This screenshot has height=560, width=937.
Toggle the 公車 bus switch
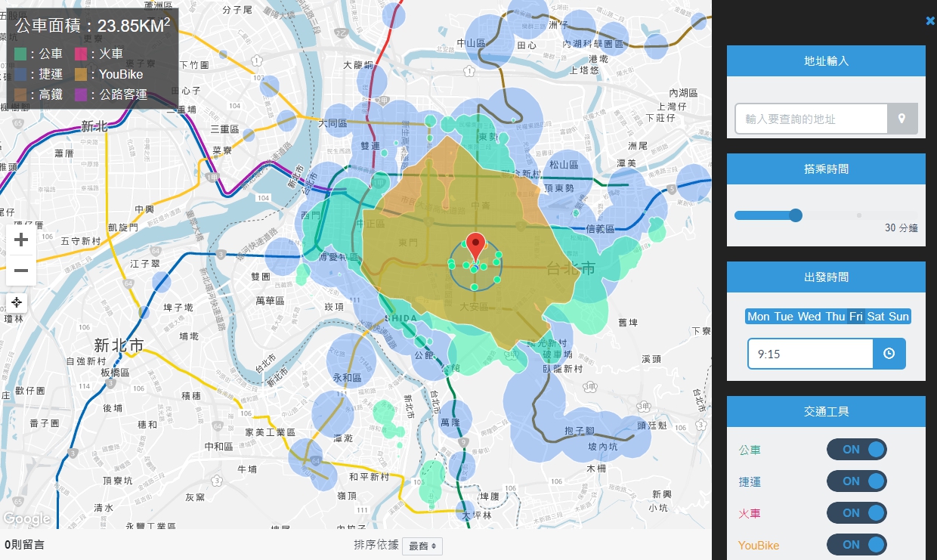click(x=857, y=449)
